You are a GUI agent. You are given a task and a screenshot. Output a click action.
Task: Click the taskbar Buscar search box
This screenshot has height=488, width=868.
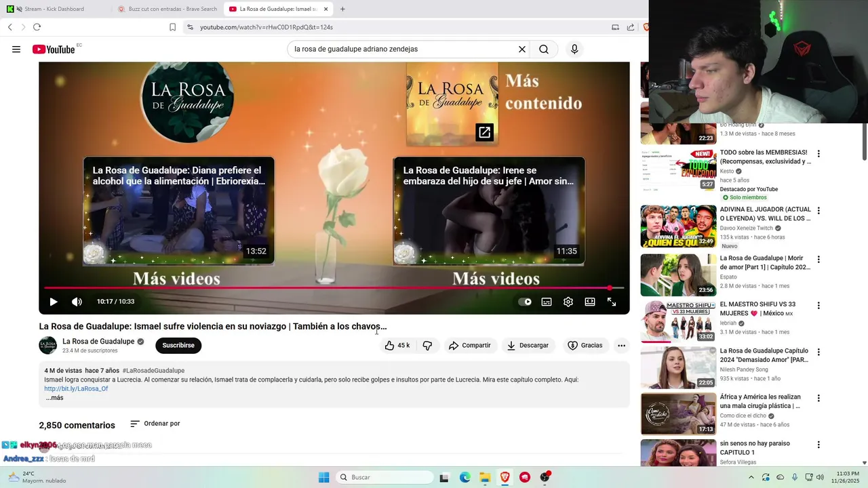[x=384, y=477]
